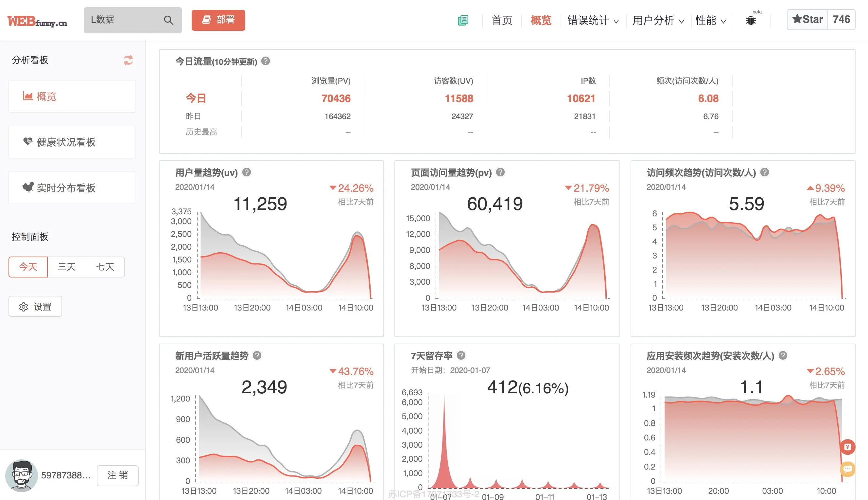Click the red yen floating icon
This screenshot has width=868, height=500.
847,447
